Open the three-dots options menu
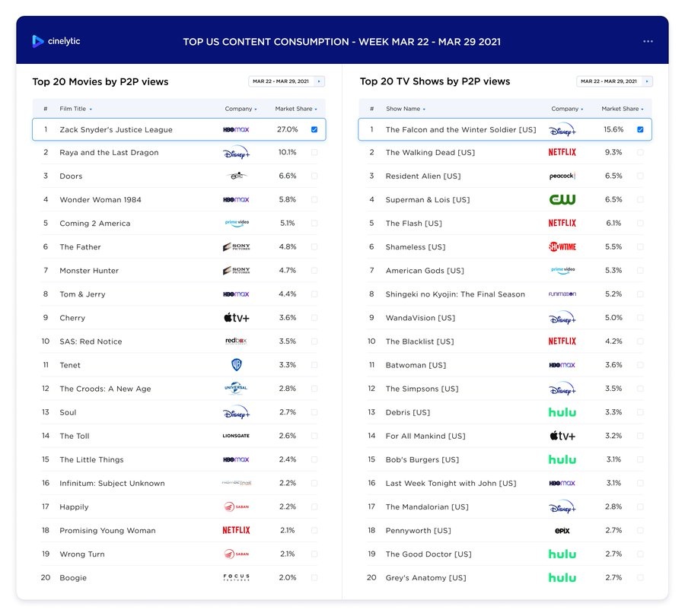This screenshot has height=616, width=685. (648, 42)
